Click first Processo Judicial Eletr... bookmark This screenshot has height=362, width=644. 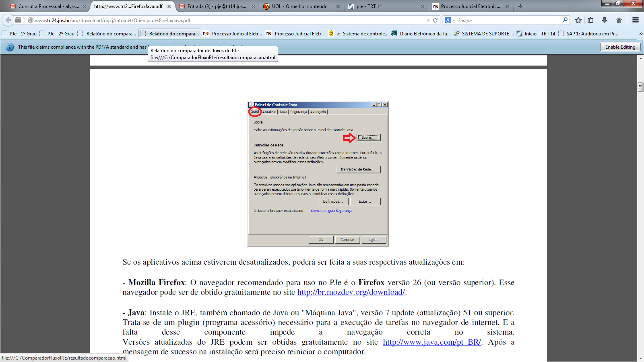click(x=233, y=34)
